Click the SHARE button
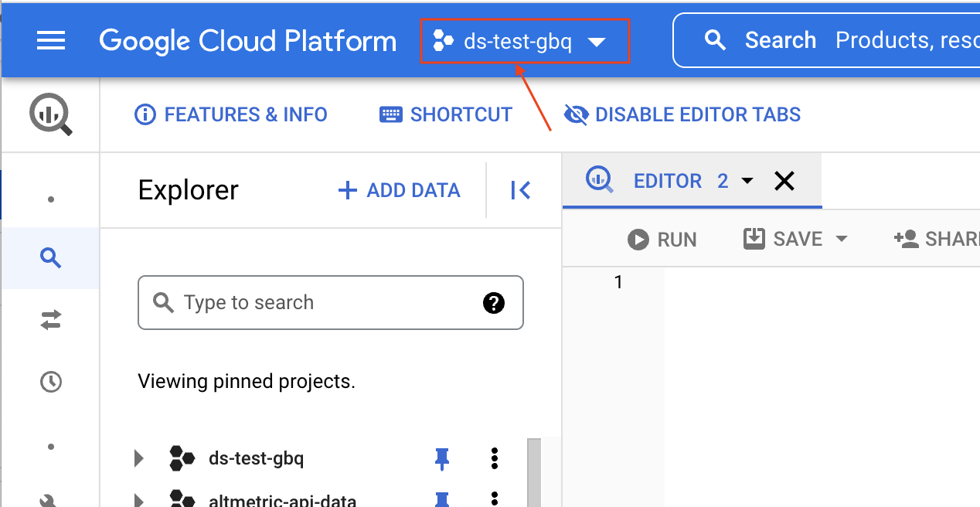Viewport: 980px width, 507px height. coord(937,239)
